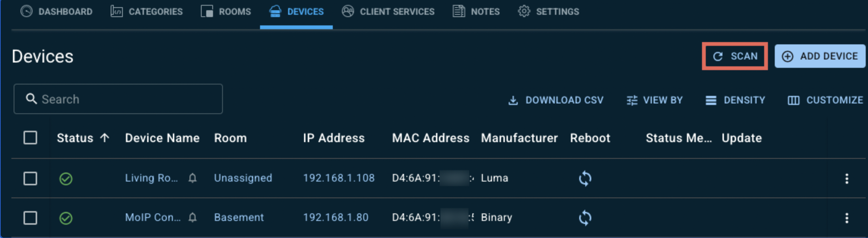The width and height of the screenshot is (868, 238).
Task: Open the View By options
Action: point(654,100)
